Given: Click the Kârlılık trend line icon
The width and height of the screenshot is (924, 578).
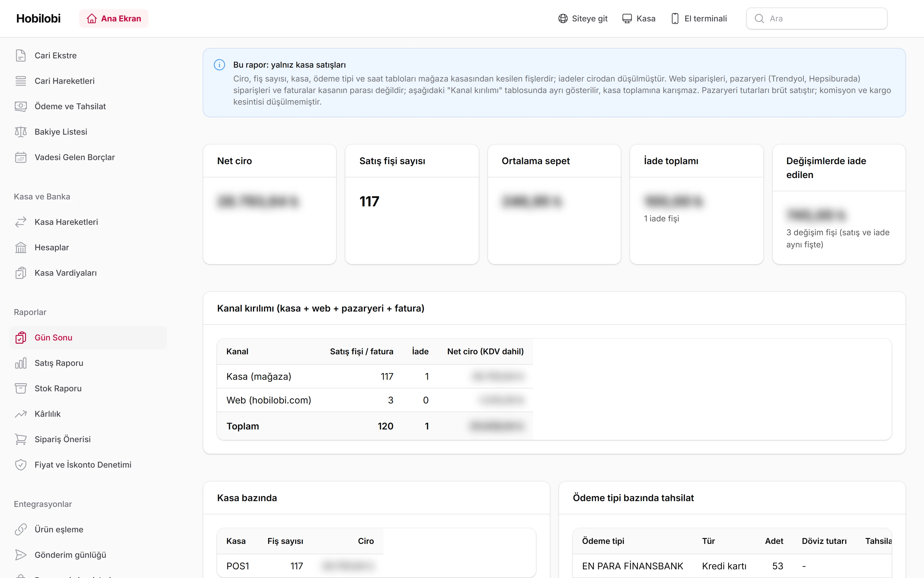Looking at the screenshot, I should 21,414.
